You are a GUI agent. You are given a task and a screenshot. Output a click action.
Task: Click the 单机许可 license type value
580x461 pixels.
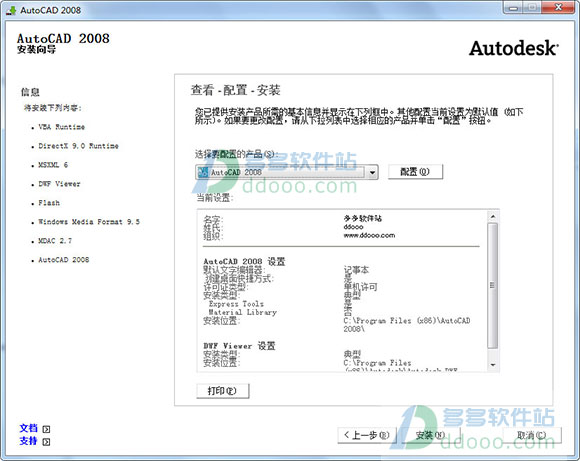[x=360, y=287]
